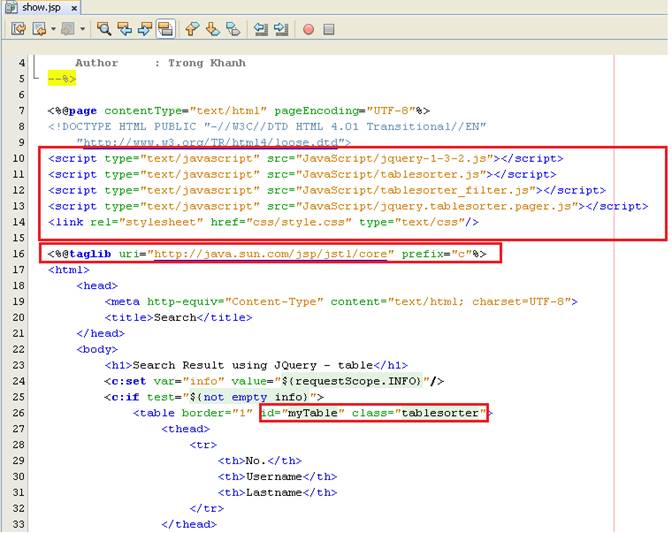Click the Username table header cell
The width and height of the screenshot is (672, 533).
click(277, 476)
